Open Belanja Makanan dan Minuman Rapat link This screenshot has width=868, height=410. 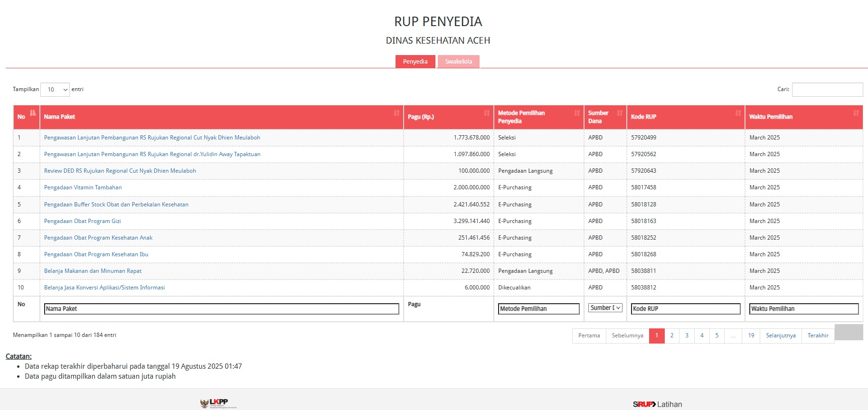[x=93, y=271]
